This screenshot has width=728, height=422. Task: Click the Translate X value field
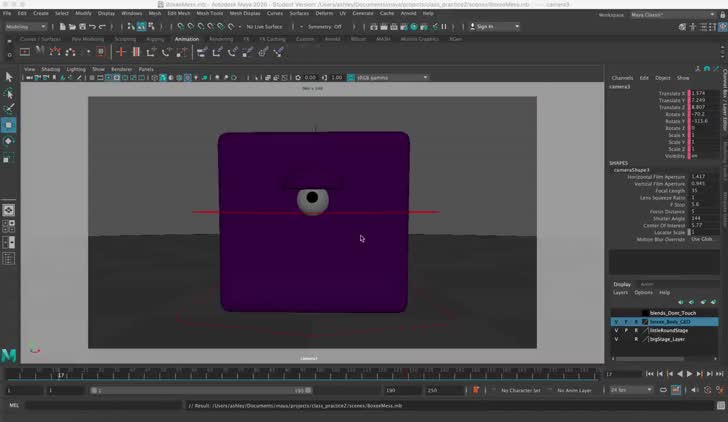click(x=703, y=93)
